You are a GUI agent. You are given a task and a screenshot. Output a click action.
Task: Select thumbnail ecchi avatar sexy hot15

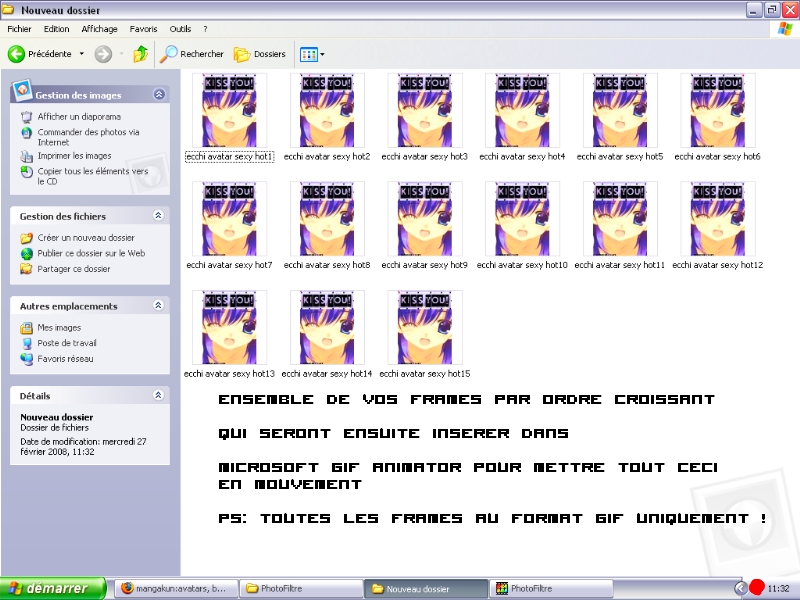coord(425,328)
